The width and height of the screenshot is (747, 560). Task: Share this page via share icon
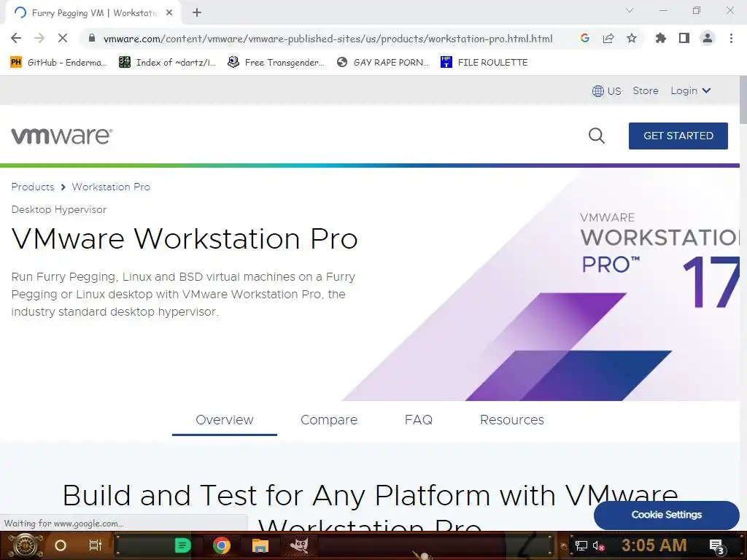608,38
